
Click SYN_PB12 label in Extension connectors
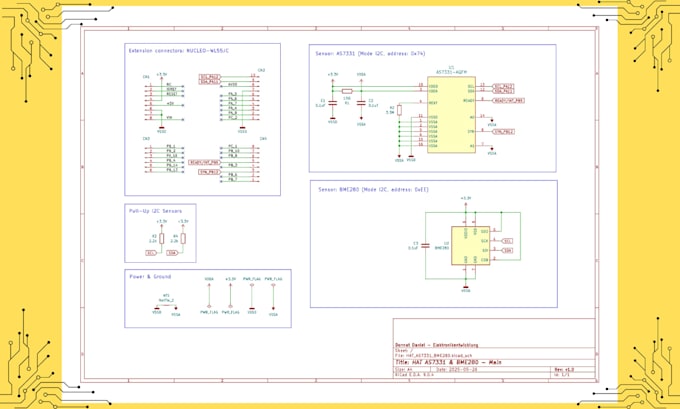coord(209,172)
